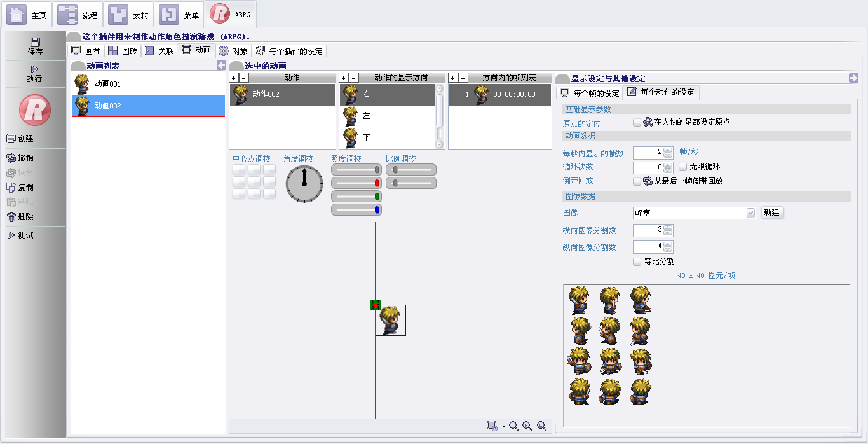Select the 00:00:00.00 frame row
This screenshot has width=868, height=444.
(500, 94)
